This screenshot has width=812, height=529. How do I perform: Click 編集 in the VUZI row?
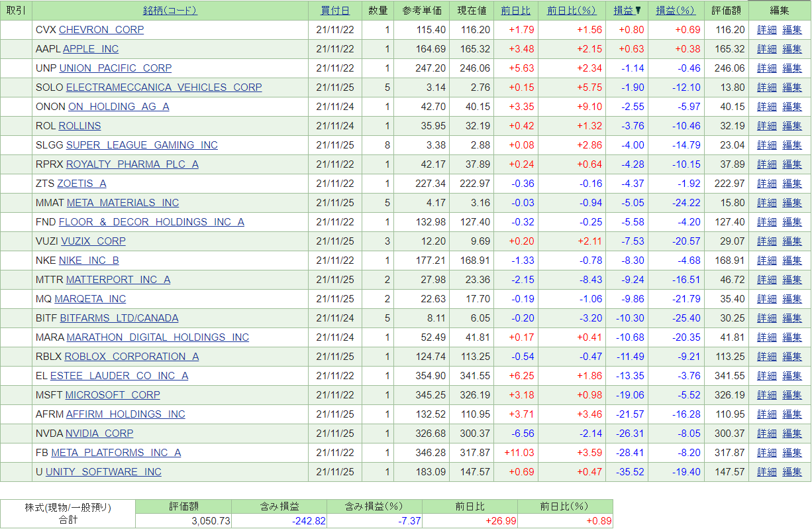(792, 241)
